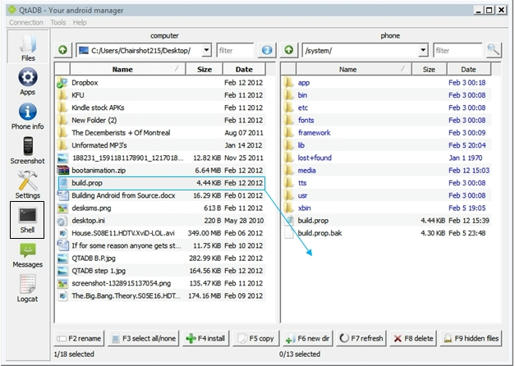This screenshot has width=515, height=366.
Task: Select the xbin folder icon on phone
Action: point(289,208)
